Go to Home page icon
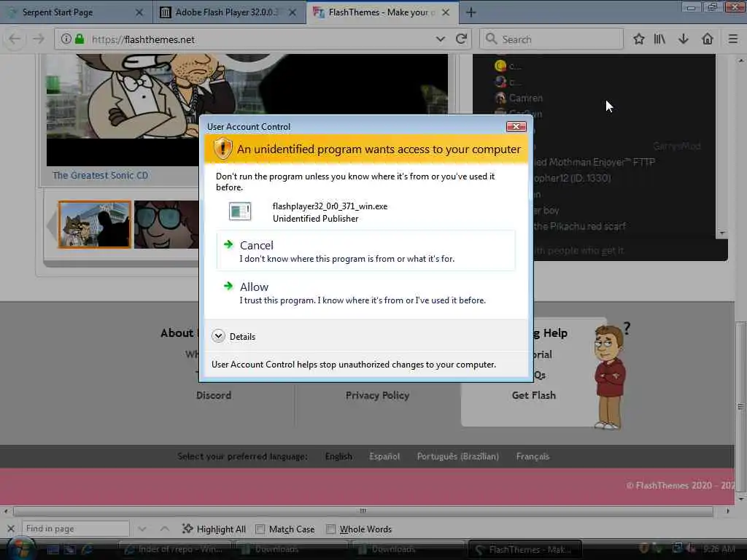The width and height of the screenshot is (747, 560). click(x=708, y=39)
